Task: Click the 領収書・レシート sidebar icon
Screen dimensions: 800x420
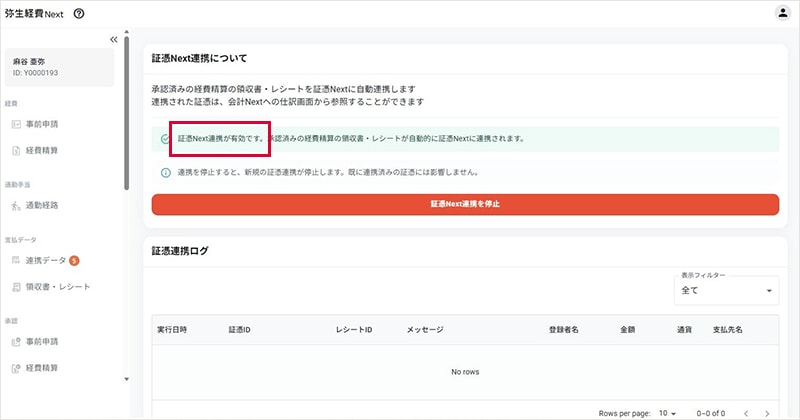Action: pyautogui.click(x=16, y=287)
